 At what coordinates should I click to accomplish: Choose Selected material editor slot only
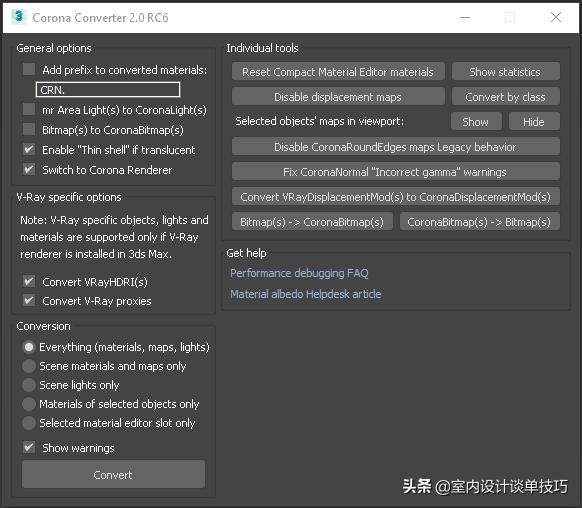29,423
